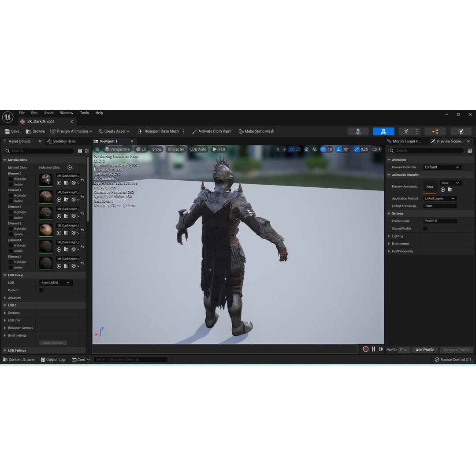
Task: Open the Animation Blueprint mode icon
Action: click(435, 131)
